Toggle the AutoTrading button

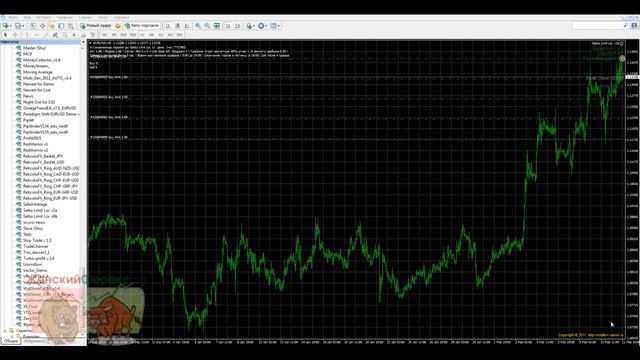coord(142,26)
